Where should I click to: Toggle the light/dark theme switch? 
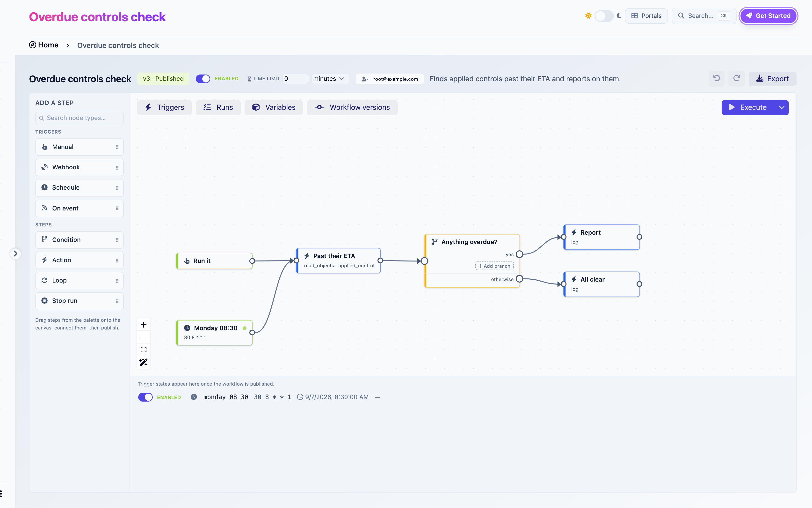pyautogui.click(x=604, y=16)
